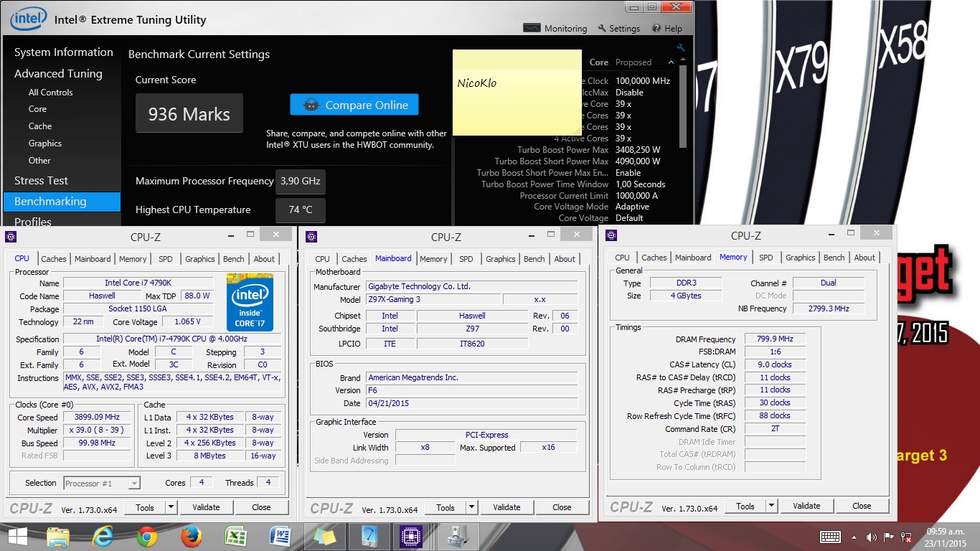The image size is (980, 551).
Task: Open the touch keyboard tray icon
Action: (830, 537)
